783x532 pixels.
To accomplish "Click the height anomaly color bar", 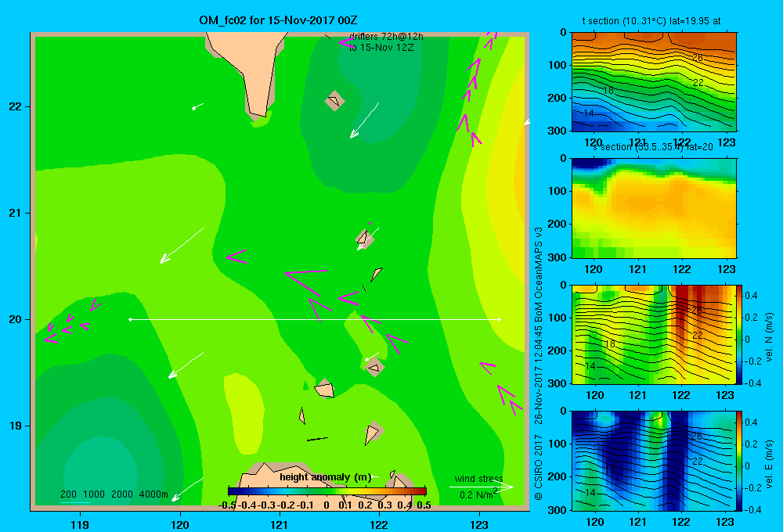I will click(x=327, y=491).
